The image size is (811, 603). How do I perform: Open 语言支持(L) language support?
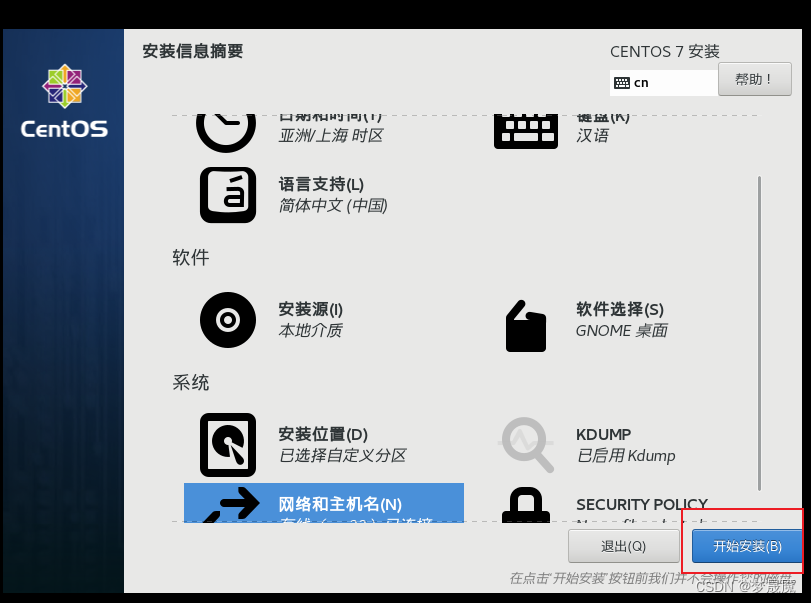321,184
